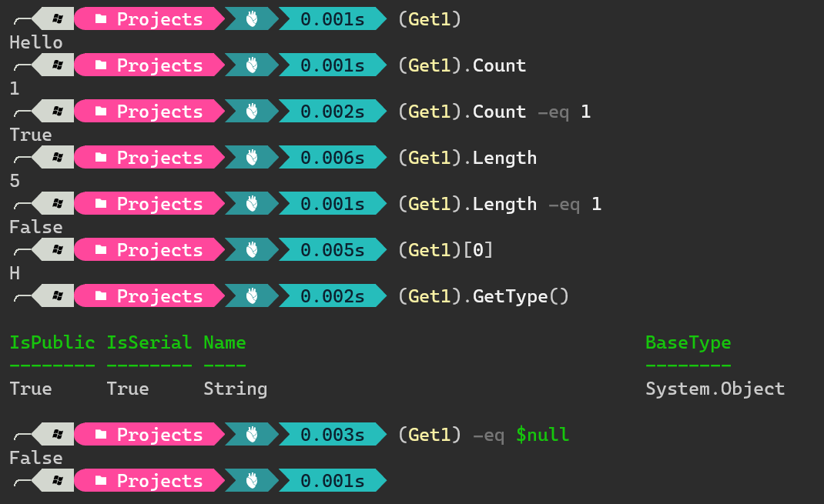Click the "0.005s" execution time segment

(332, 250)
